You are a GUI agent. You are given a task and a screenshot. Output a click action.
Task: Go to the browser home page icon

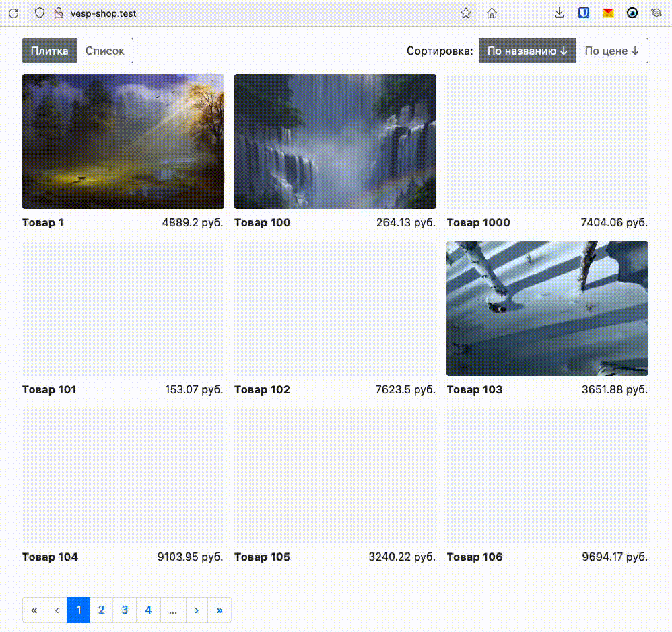click(x=492, y=13)
